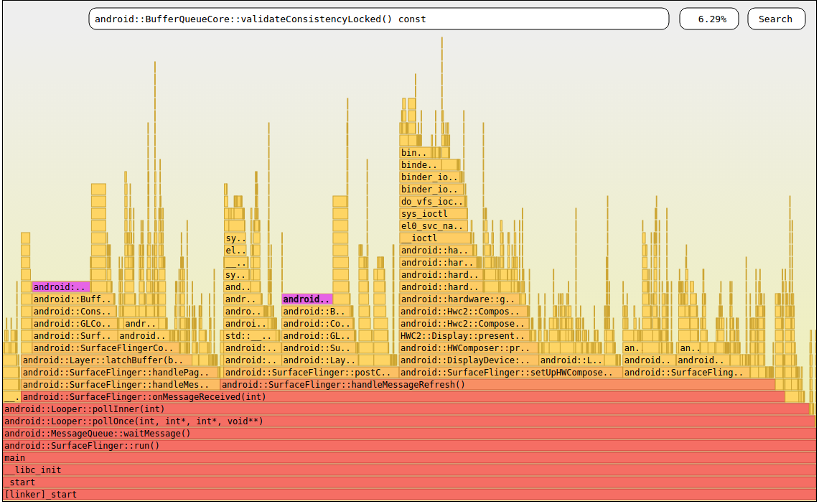Screen dimensions: 819x504
Task: Click the function name search input field
Action: [378, 19]
